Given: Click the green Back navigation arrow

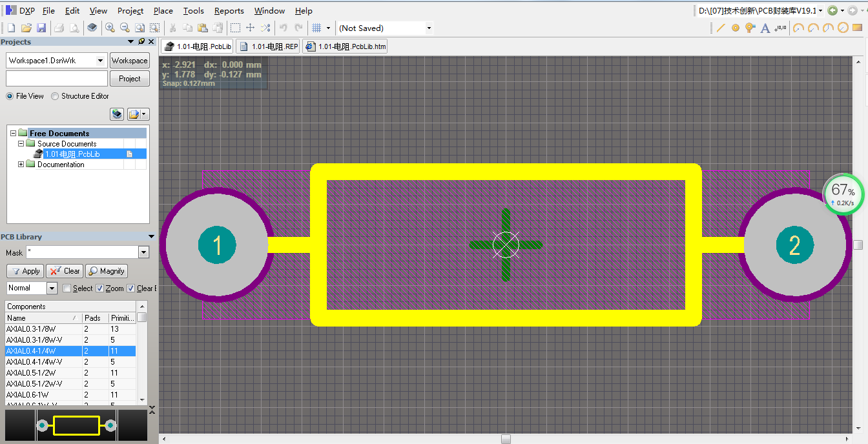Looking at the screenshot, I should coord(832,10).
